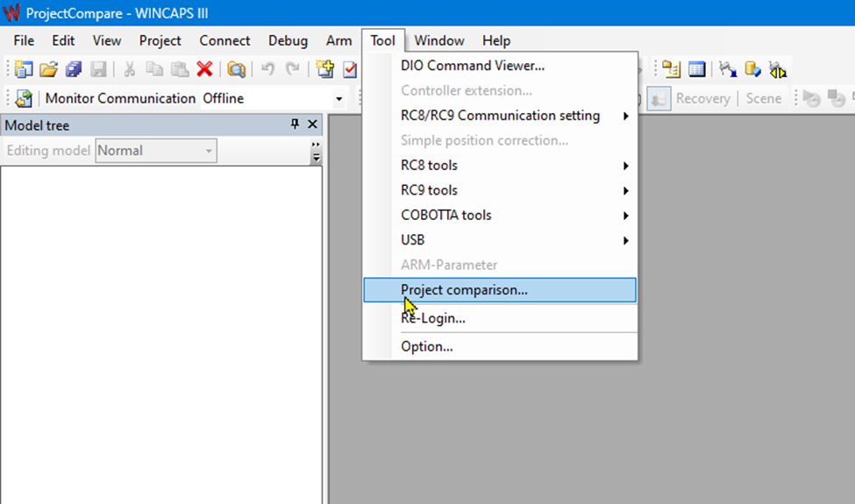Click disabled Simple position correction item
855x504 pixels.
tap(500, 140)
